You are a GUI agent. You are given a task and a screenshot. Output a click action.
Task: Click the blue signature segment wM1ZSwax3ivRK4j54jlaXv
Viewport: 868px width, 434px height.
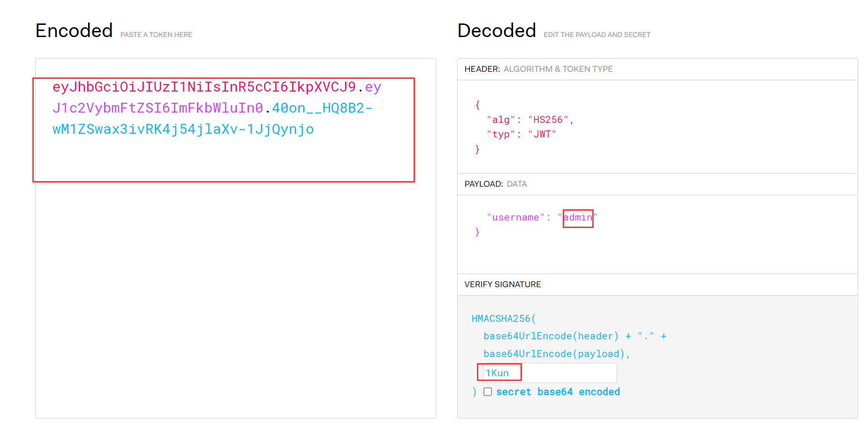point(183,129)
